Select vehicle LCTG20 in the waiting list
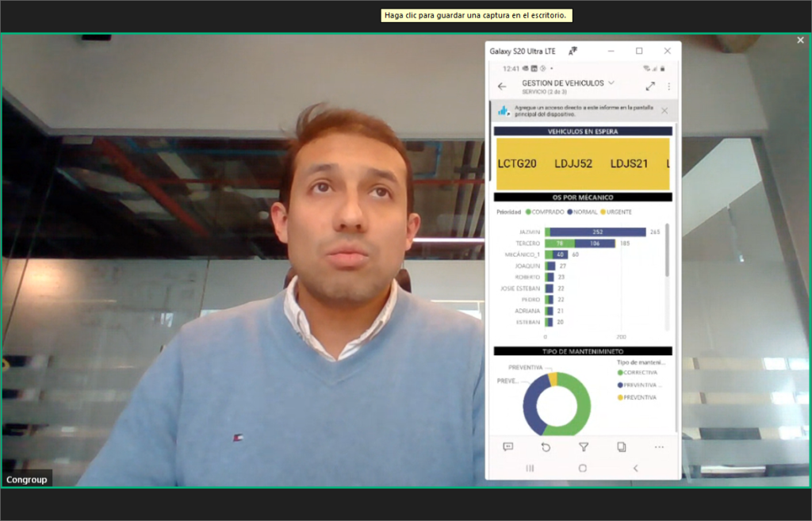Viewport: 812px width, 521px height. [x=517, y=163]
